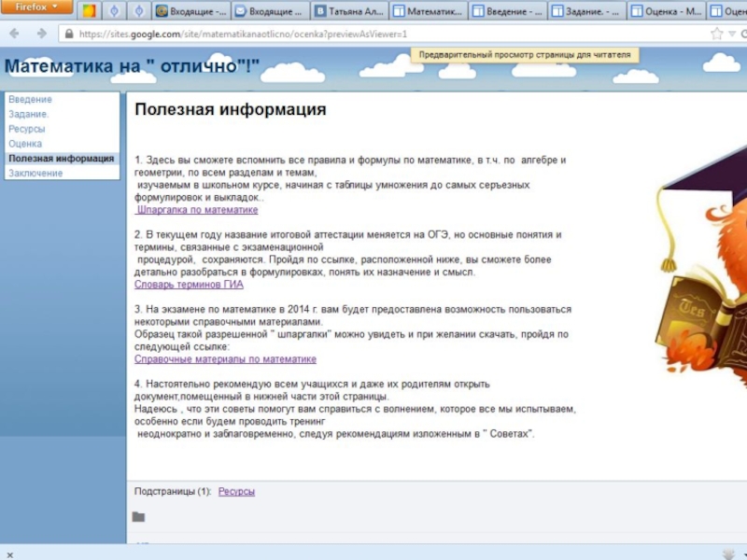Switch to the first Входящие mail tab
The width and height of the screenshot is (747, 560).
(x=190, y=12)
